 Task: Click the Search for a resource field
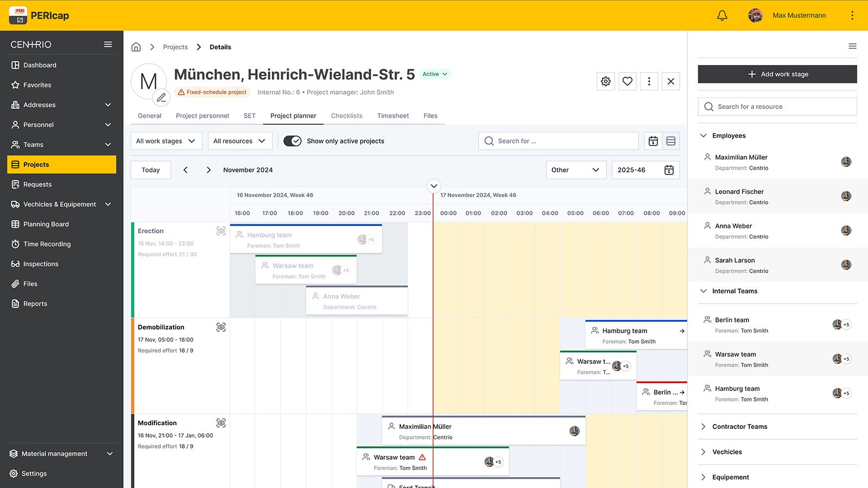point(777,107)
